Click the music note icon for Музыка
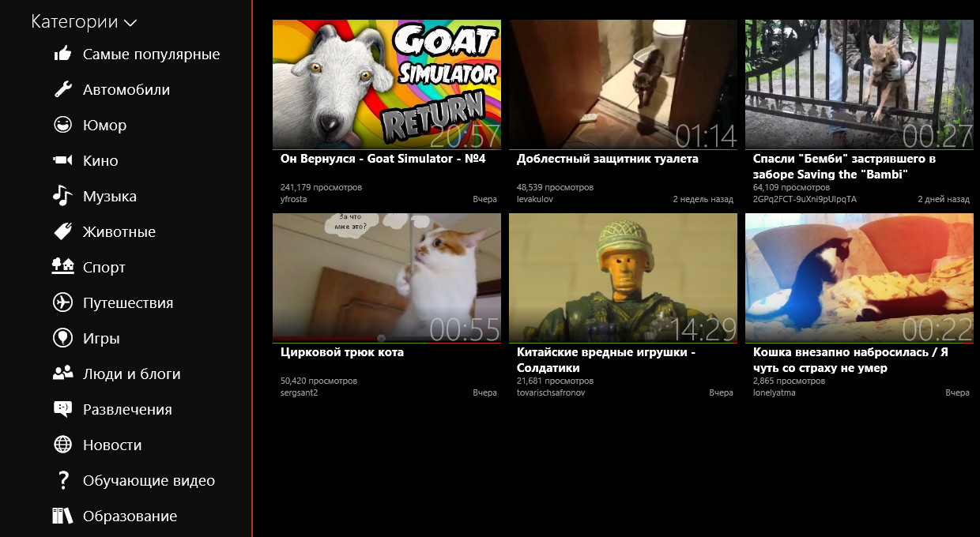 click(62, 196)
